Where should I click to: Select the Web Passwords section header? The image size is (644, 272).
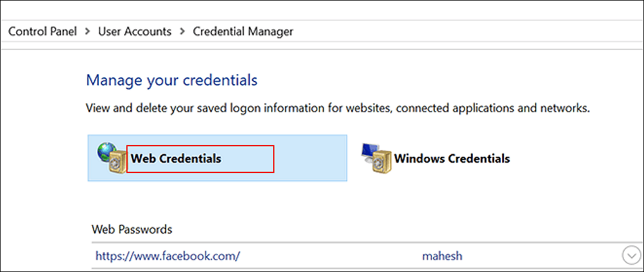pyautogui.click(x=132, y=229)
